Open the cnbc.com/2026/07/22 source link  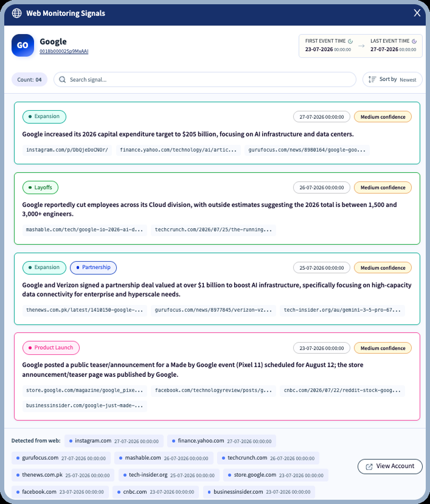point(342,391)
